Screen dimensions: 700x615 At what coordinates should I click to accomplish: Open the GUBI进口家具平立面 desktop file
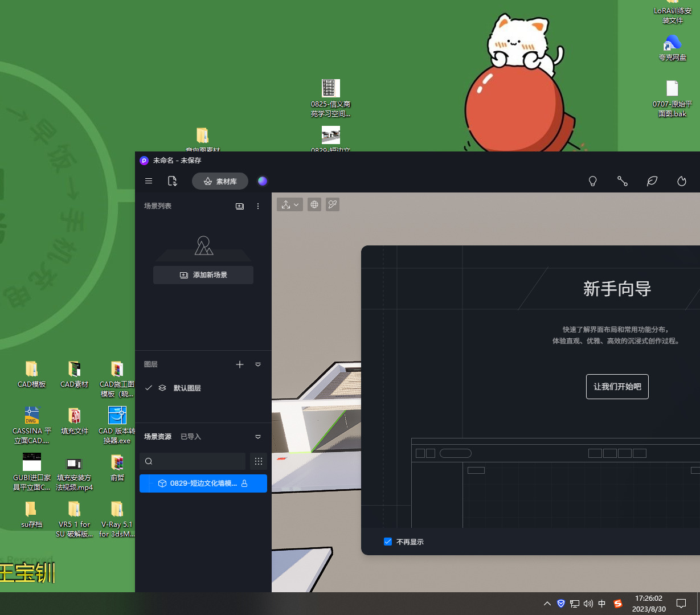point(31,473)
